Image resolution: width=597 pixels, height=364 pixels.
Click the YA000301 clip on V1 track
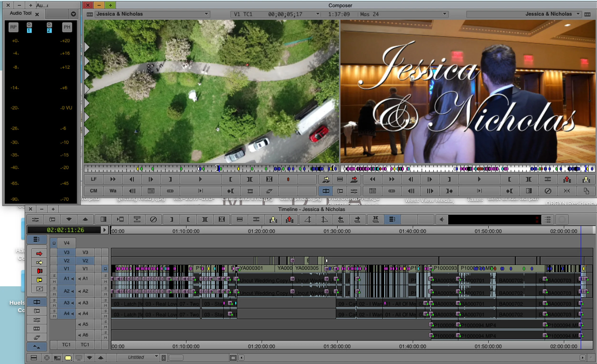(x=256, y=268)
